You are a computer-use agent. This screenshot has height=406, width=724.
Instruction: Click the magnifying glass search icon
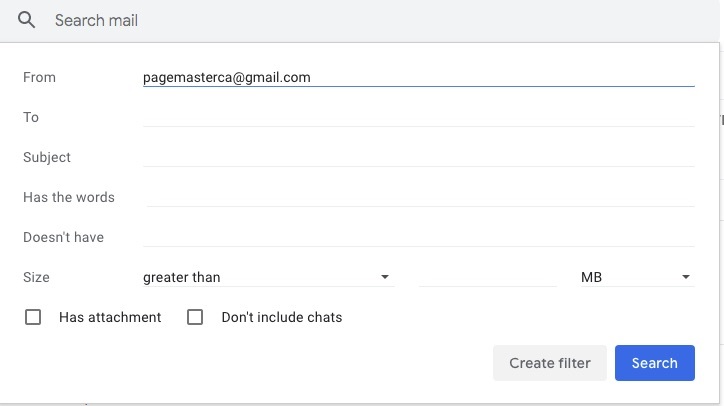click(27, 20)
